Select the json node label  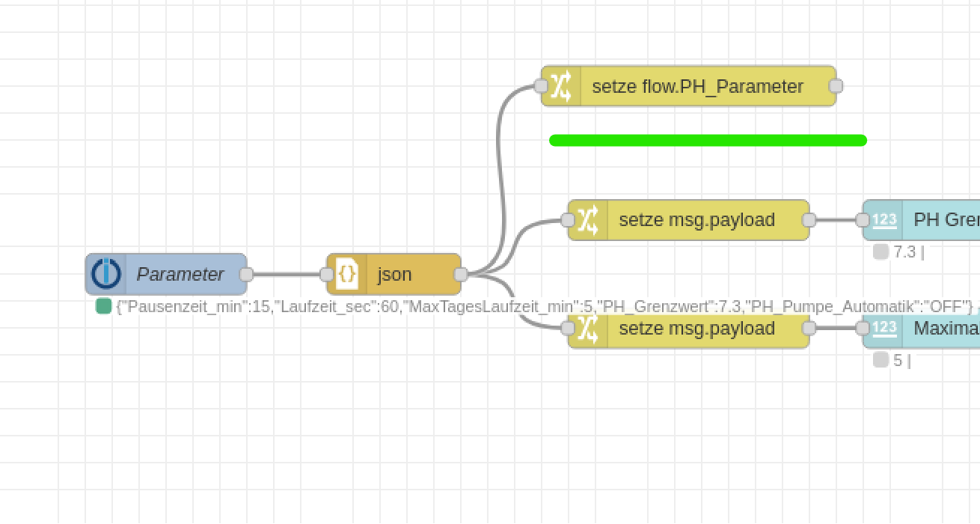394,275
